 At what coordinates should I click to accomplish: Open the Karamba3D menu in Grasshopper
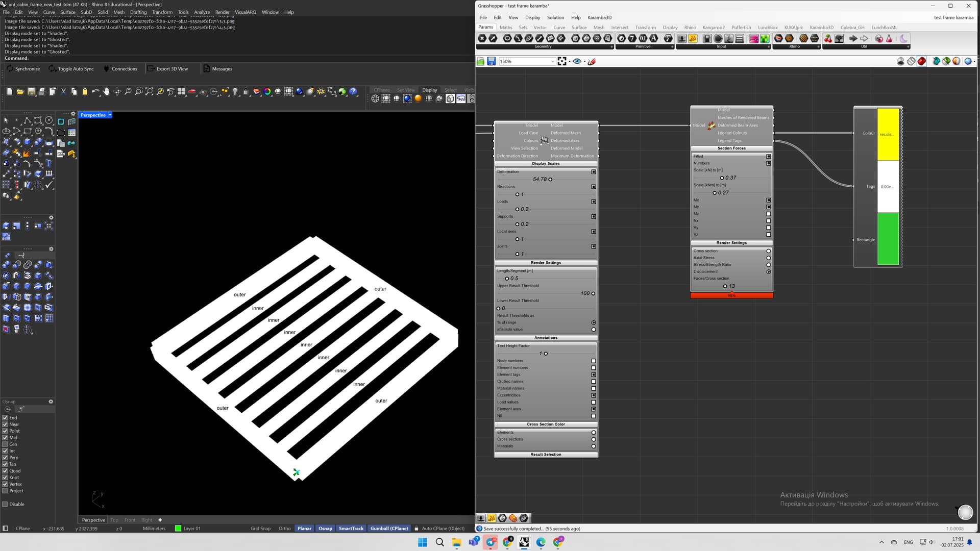[599, 17]
